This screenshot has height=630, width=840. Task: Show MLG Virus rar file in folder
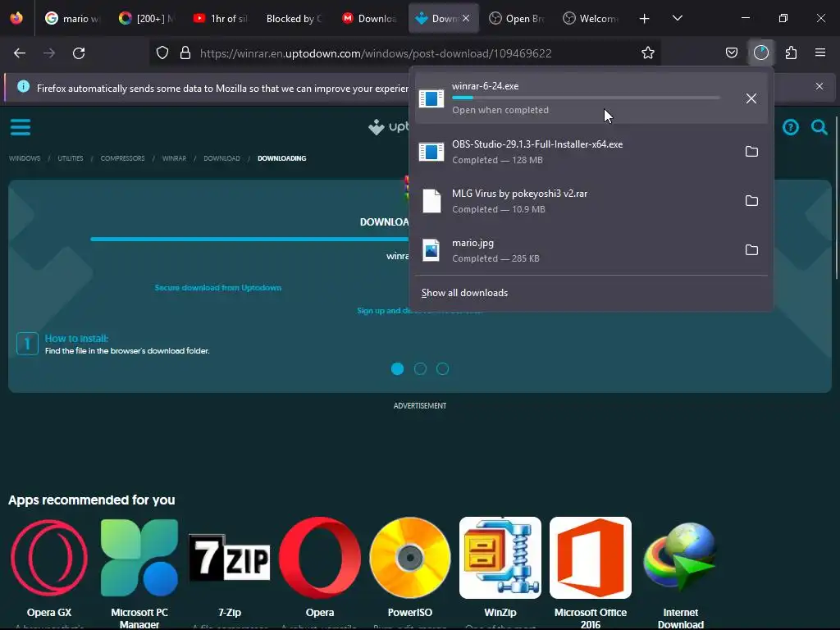[x=751, y=201]
